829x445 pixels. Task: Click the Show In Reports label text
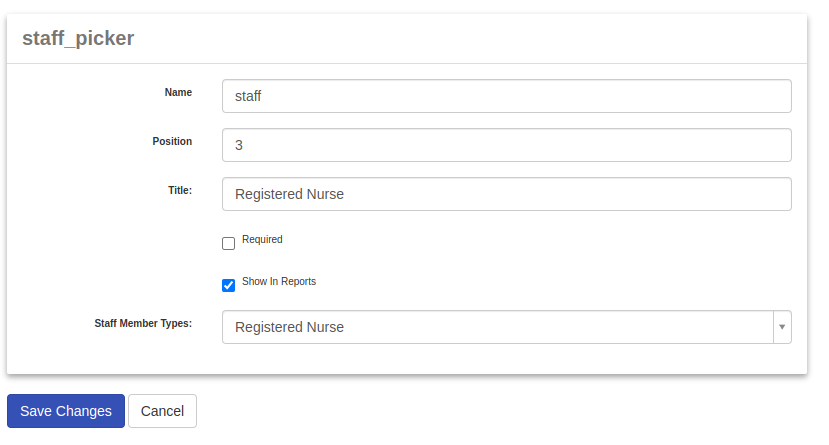(279, 282)
